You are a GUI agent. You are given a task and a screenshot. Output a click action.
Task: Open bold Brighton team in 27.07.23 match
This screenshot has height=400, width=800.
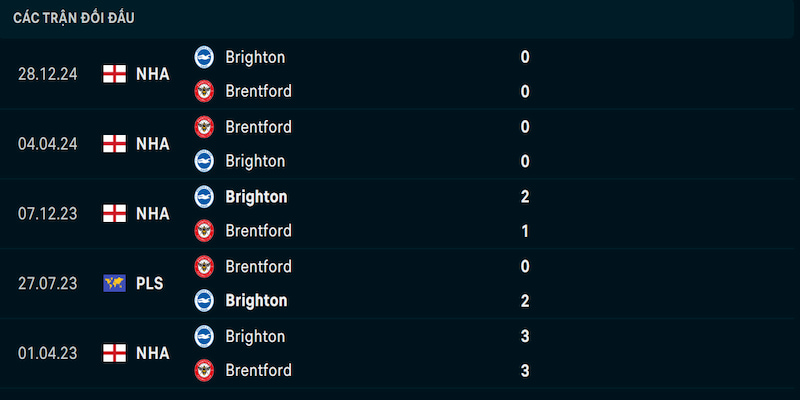256,301
